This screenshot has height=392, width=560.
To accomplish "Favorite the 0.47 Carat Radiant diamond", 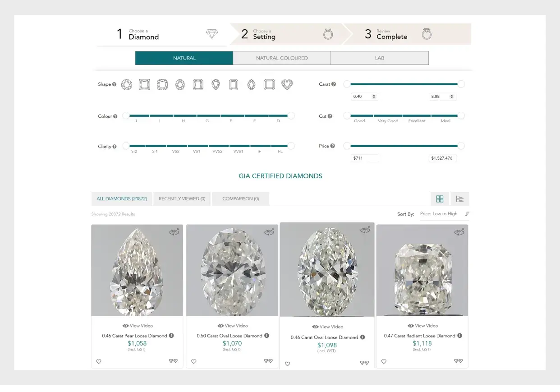I will pos(384,361).
